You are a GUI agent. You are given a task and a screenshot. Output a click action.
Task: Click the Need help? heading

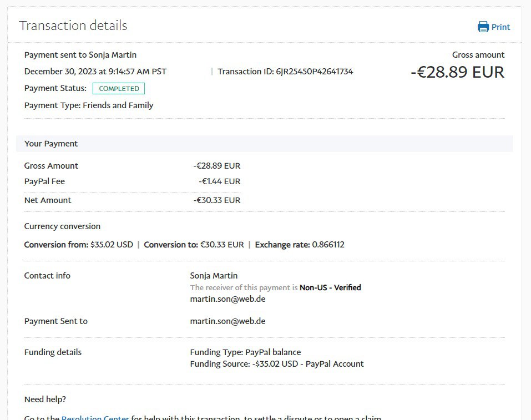(x=45, y=399)
